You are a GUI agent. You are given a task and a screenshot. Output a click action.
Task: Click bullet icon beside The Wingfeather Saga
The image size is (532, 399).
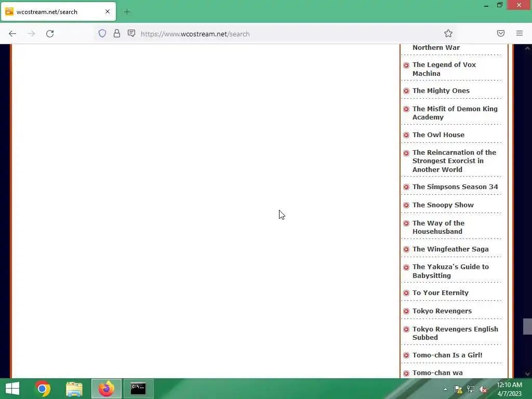point(406,249)
